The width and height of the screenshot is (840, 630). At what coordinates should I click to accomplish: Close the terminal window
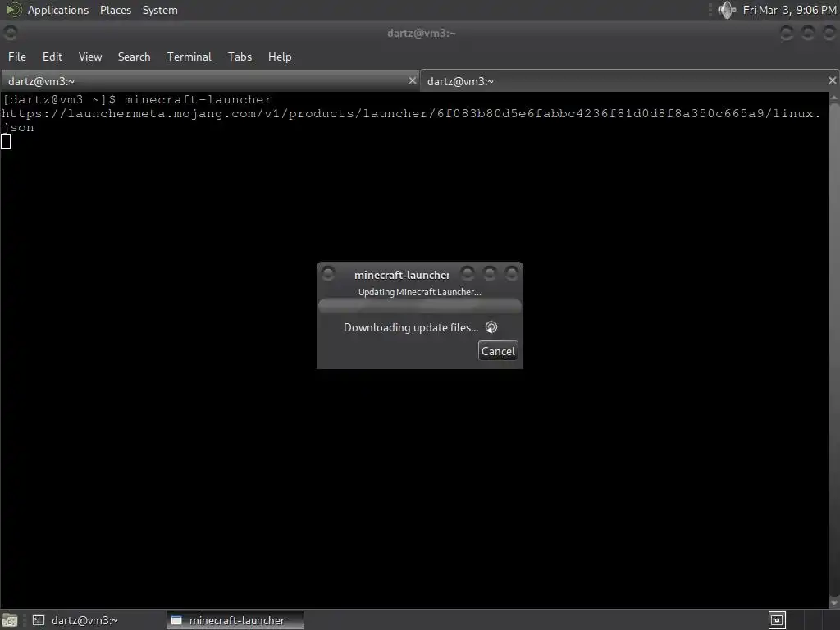pyautogui.click(x=829, y=33)
